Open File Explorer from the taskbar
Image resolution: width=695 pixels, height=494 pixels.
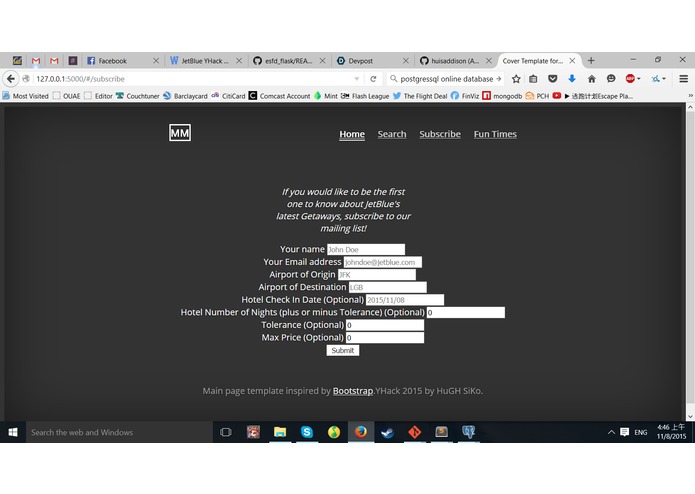[x=280, y=432]
